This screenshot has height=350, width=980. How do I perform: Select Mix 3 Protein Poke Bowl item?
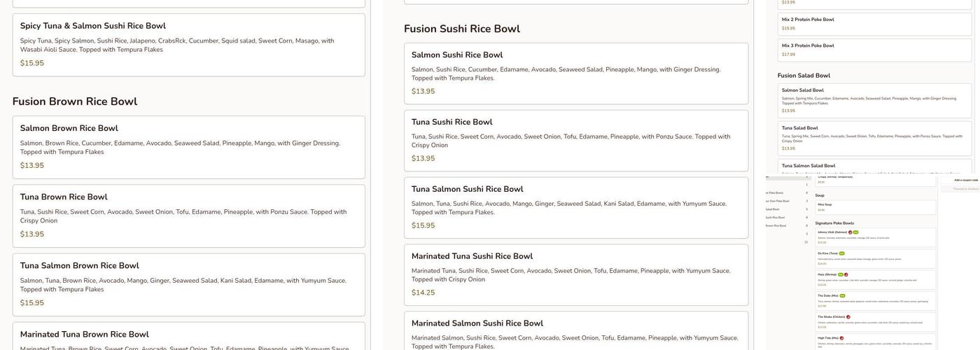coord(874,50)
